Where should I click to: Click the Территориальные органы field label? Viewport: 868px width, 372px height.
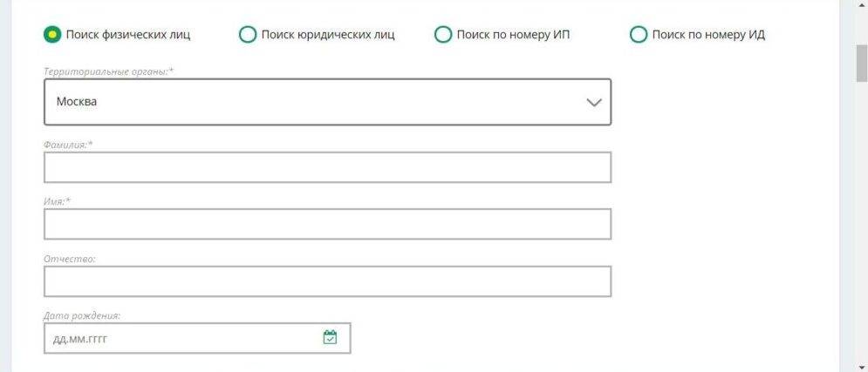[109, 70]
